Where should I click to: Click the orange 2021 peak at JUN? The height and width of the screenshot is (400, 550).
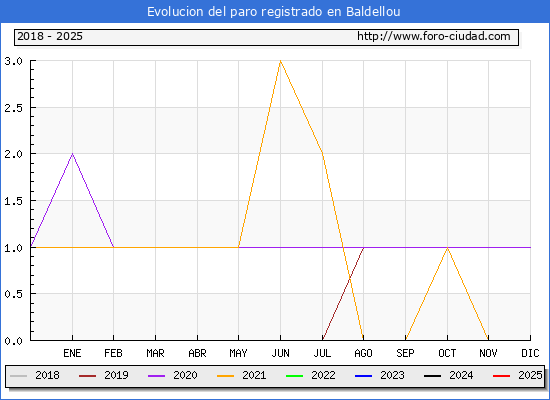280,61
